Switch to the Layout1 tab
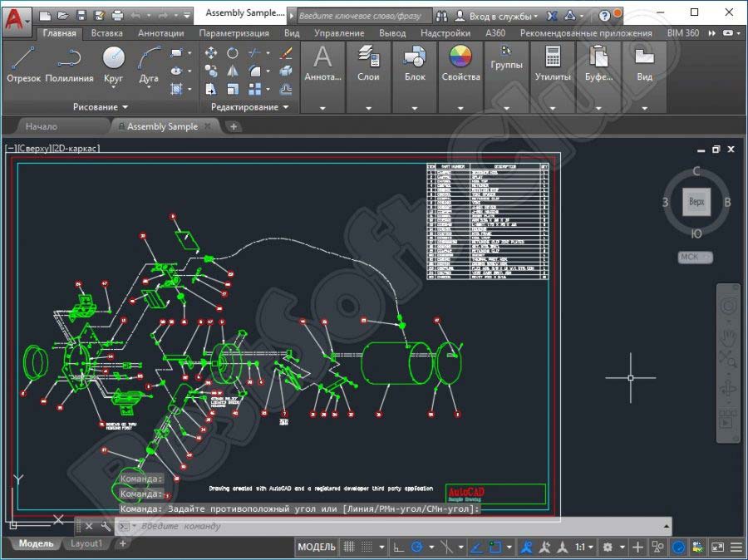 86,543
